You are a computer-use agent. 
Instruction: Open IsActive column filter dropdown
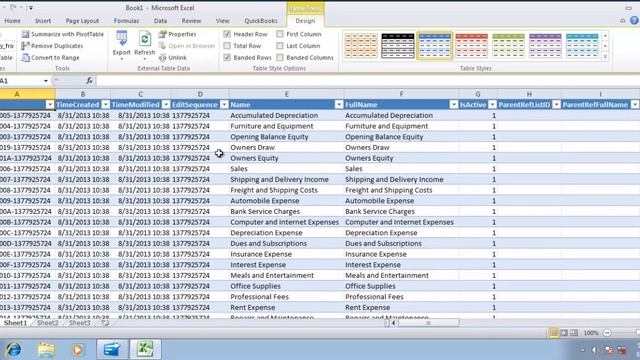coord(492,105)
